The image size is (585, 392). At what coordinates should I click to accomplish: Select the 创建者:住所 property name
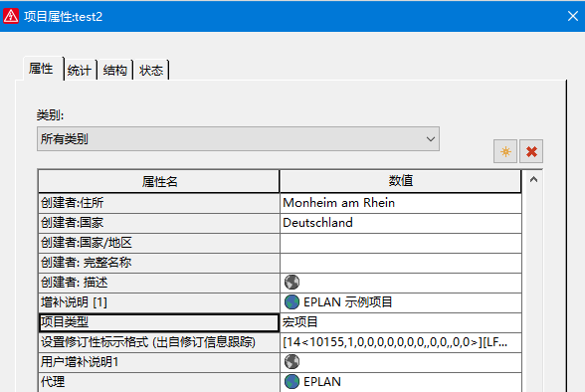[x=159, y=203]
